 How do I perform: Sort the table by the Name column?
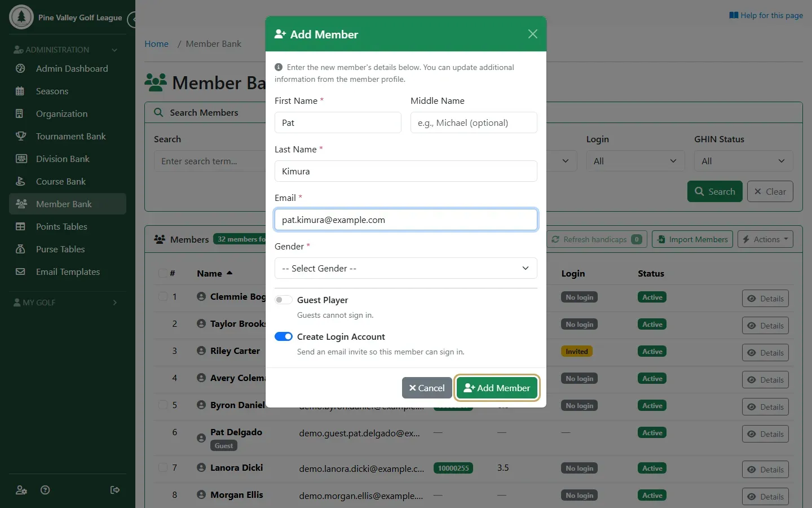214,273
